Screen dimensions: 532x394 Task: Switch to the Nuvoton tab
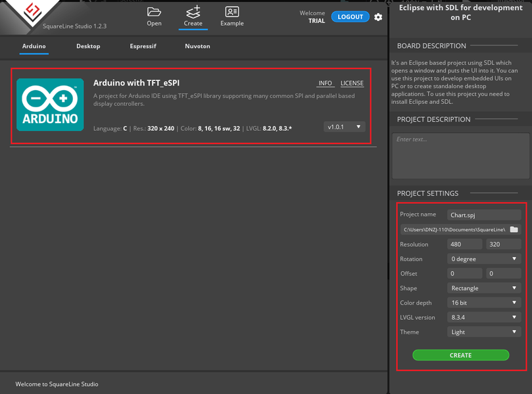[x=197, y=46]
